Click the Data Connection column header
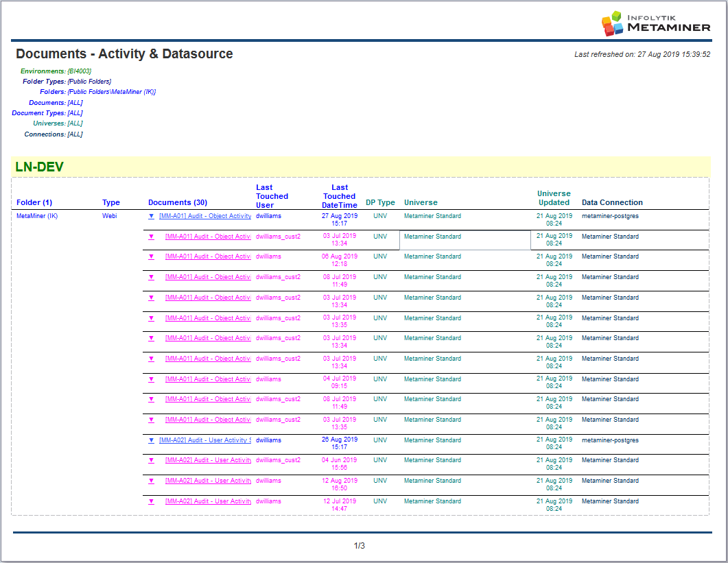This screenshot has height=563, width=728. tap(613, 202)
